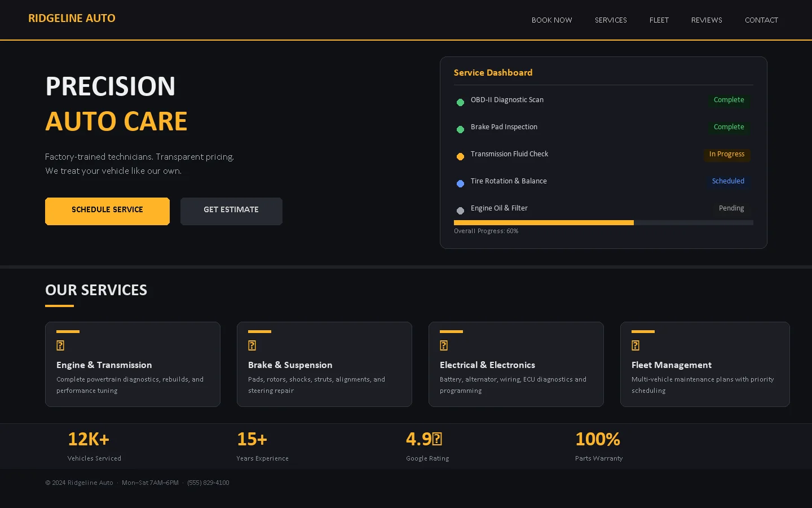The width and height of the screenshot is (812, 508).
Task: Click the Mon–Sat 7AM–6PM hours text
Action: [x=150, y=483]
